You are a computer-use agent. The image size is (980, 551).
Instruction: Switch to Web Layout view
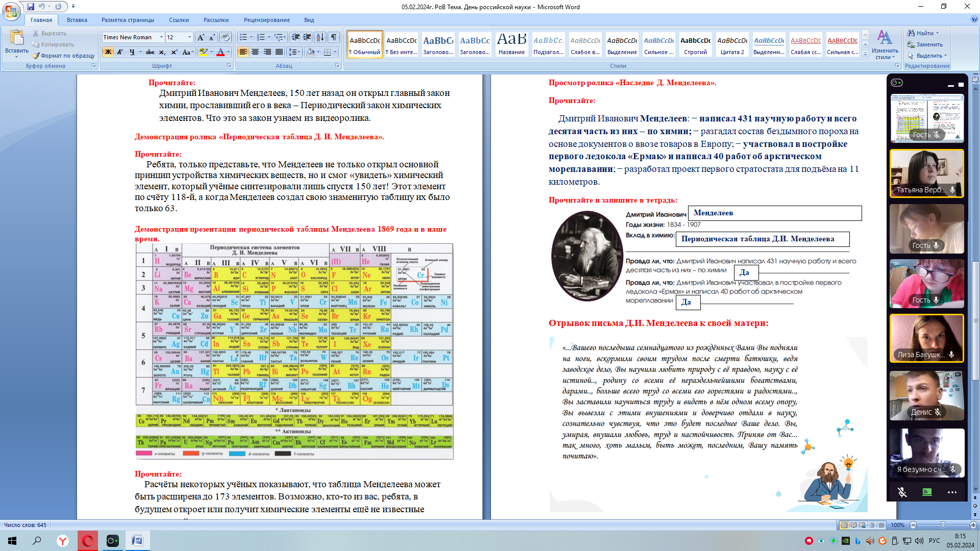pyautogui.click(x=863, y=525)
